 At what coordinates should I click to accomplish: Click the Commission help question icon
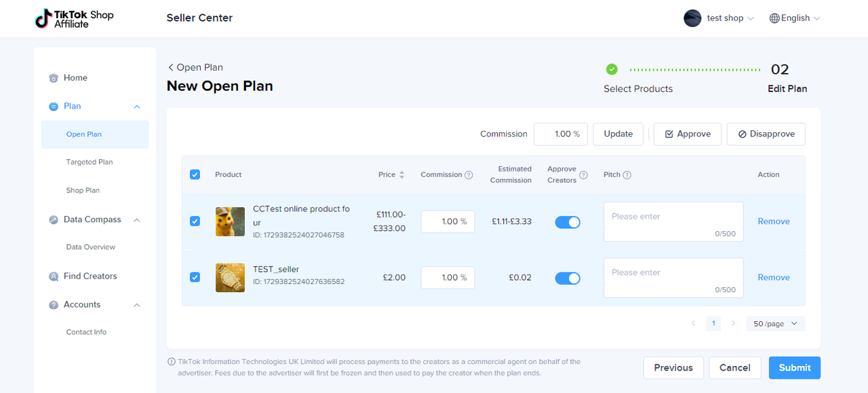pos(469,175)
